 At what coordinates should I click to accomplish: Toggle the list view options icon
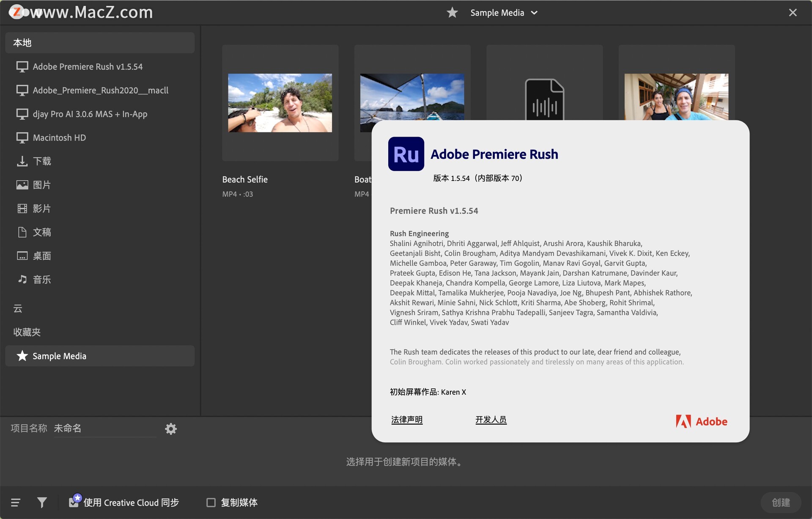pyautogui.click(x=16, y=503)
